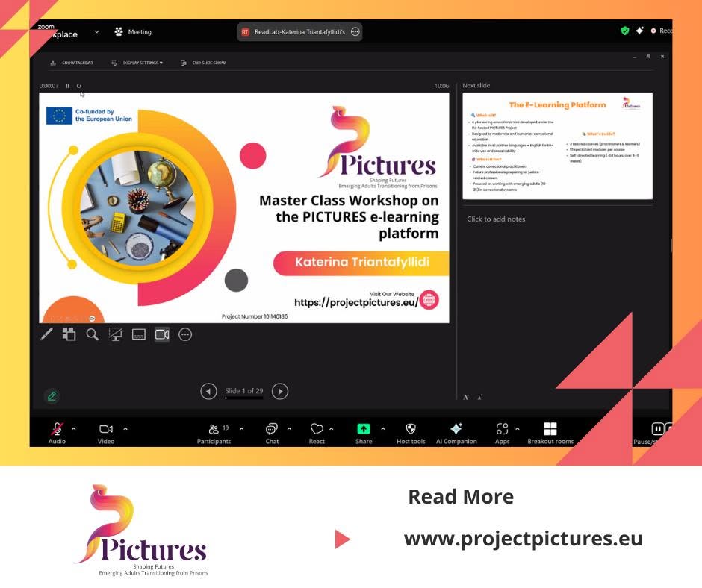Show all slides grid in presenter view
The height and width of the screenshot is (588, 702).
(x=69, y=334)
